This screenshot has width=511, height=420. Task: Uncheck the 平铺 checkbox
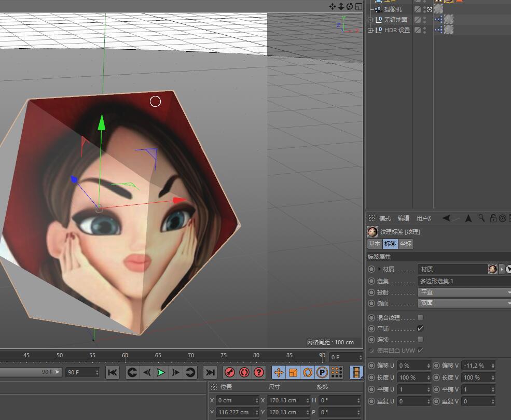[x=420, y=328]
